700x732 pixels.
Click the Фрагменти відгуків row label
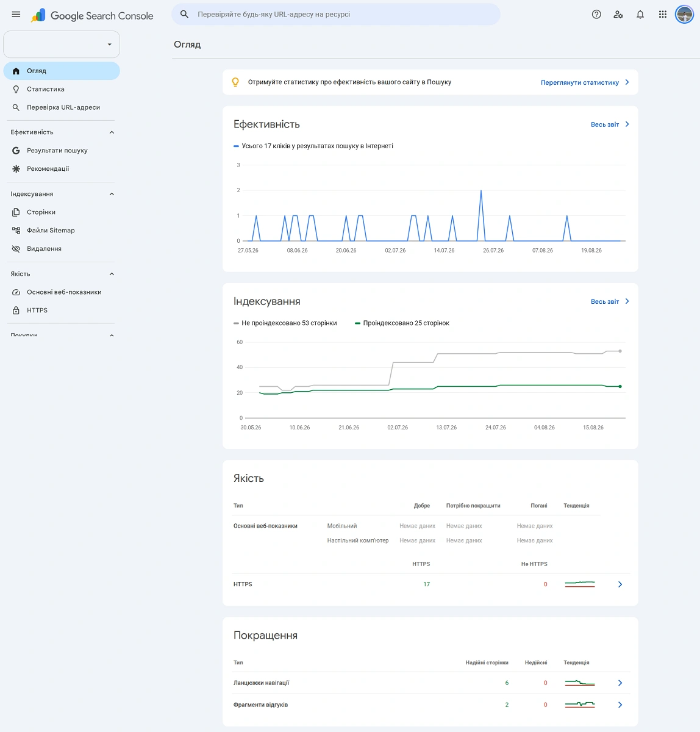click(260, 705)
